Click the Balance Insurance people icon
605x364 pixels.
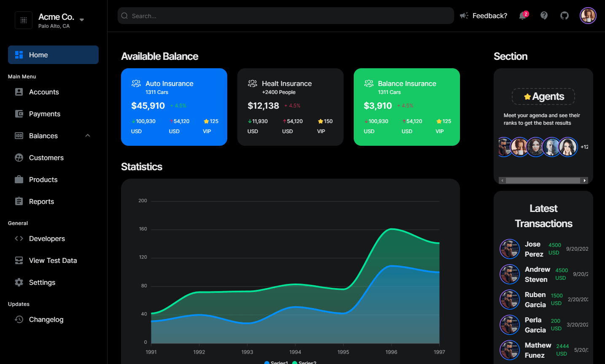coord(369,83)
